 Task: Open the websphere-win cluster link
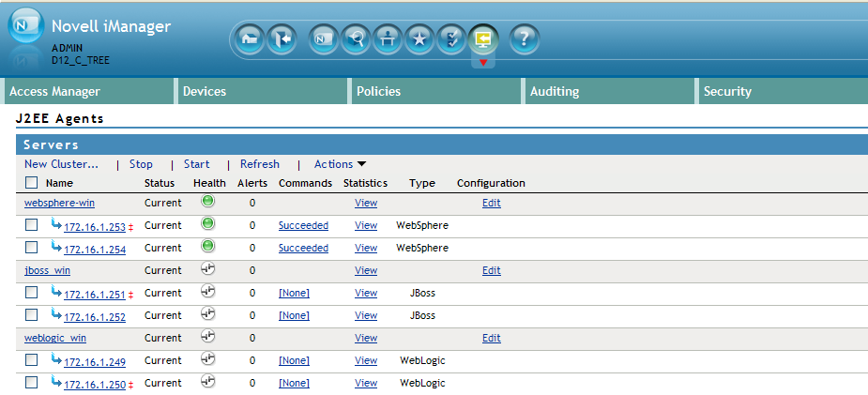tap(59, 203)
